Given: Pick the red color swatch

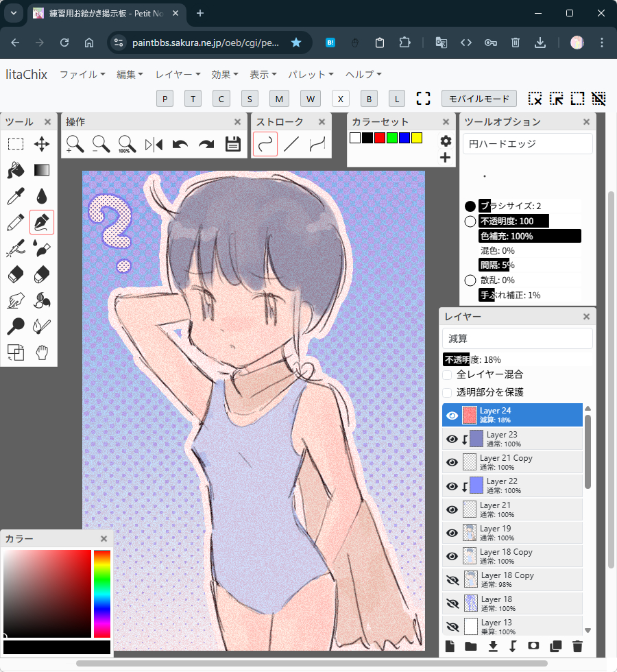Looking at the screenshot, I should click(x=380, y=138).
